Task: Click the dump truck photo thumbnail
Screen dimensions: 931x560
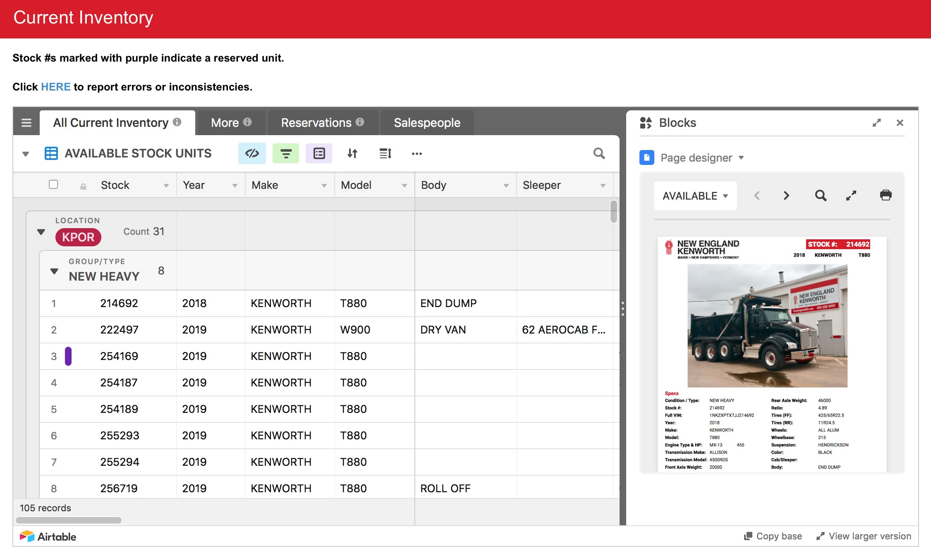Action: [767, 326]
